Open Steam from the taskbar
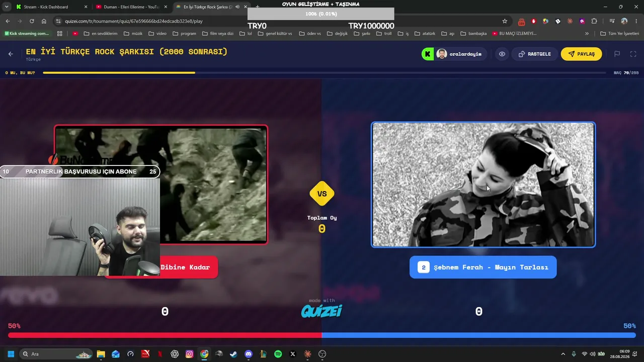 233,354
